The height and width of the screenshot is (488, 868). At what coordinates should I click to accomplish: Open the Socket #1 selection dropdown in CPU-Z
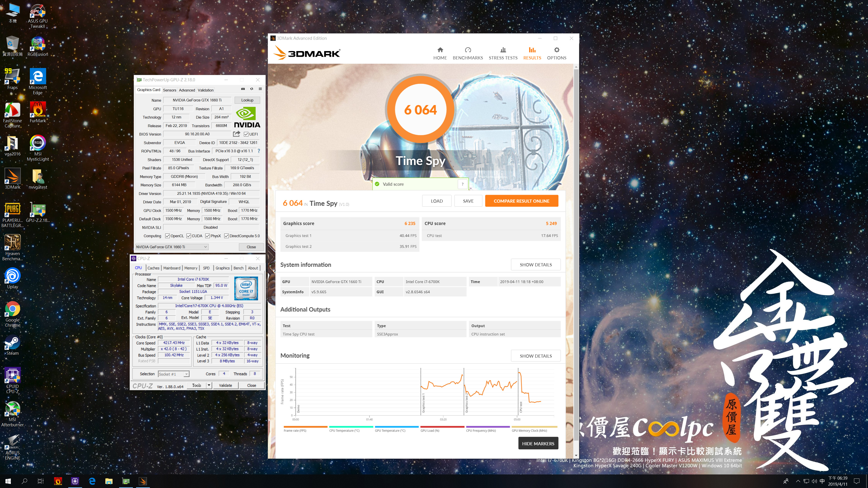pyautogui.click(x=174, y=374)
